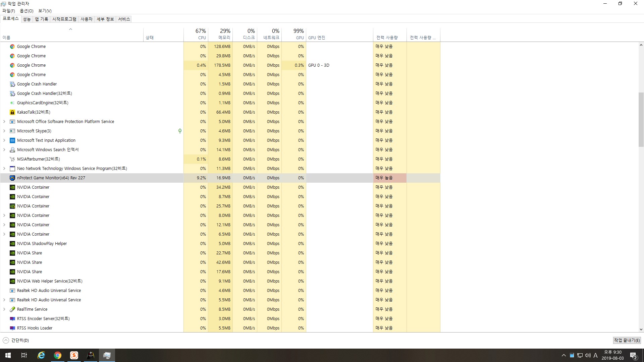Screen dimensions: 644x362
Task: Click the volume icon in system tray
Action: point(588,355)
